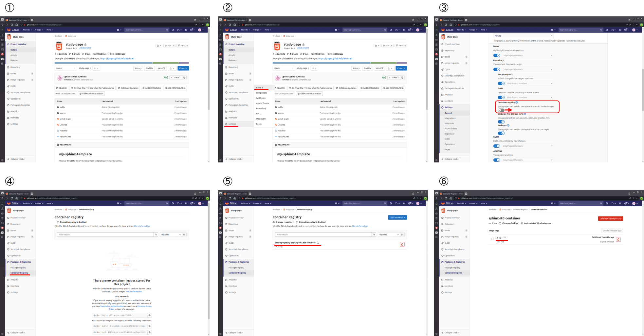Expand the Clone dropdown
The height and width of the screenshot is (336, 644).
(183, 68)
